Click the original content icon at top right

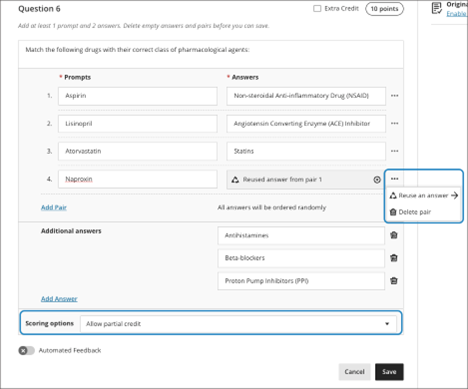tap(437, 8)
